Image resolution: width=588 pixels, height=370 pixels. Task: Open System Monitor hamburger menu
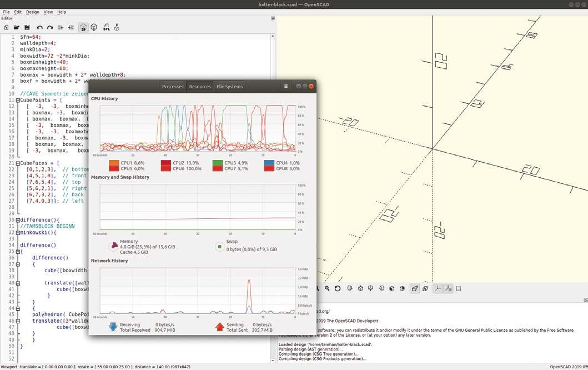point(286,86)
